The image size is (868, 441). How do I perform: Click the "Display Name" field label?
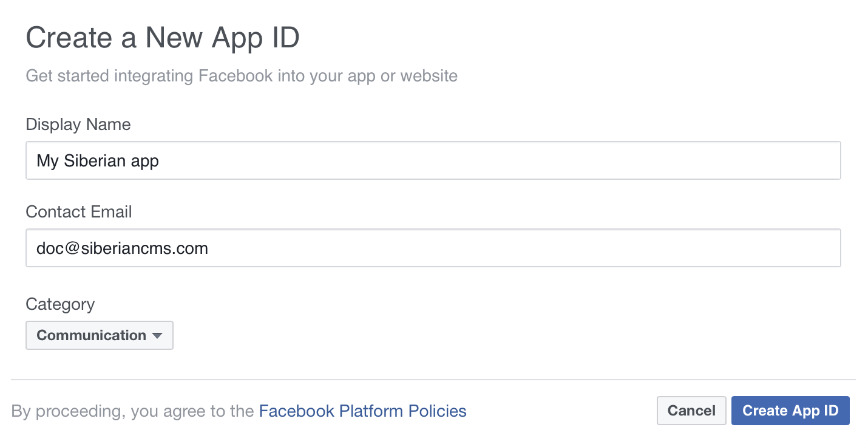pos(78,125)
